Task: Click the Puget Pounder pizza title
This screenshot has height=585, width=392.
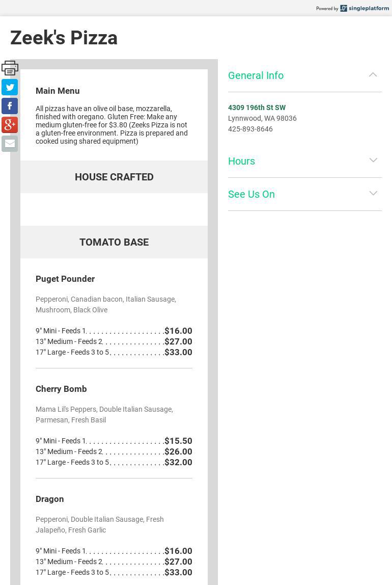Action: pos(65,279)
